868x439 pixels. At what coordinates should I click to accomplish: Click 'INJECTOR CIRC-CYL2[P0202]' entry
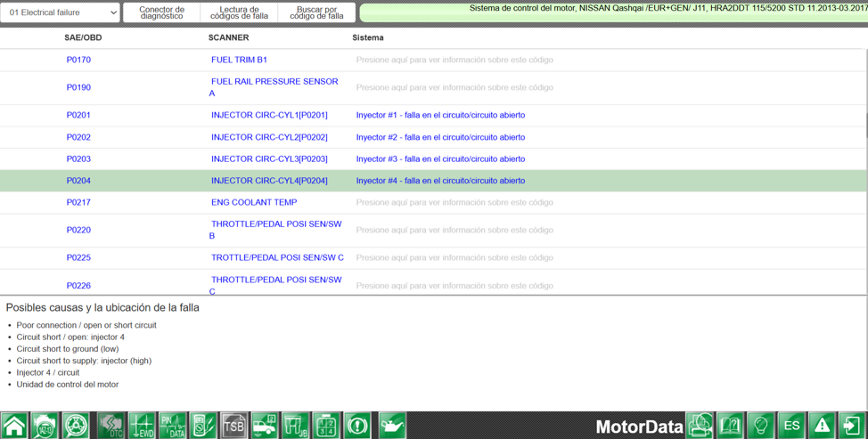[269, 137]
